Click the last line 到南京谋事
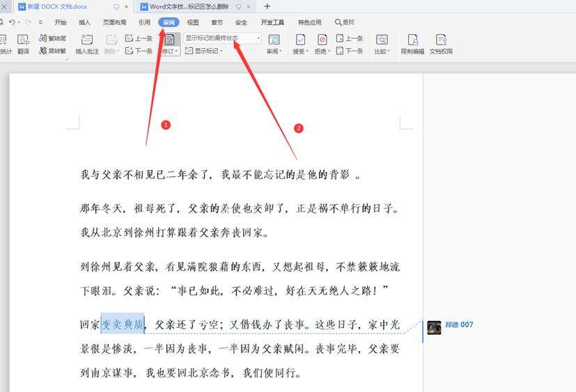Image resolution: width=576 pixels, height=392 pixels. 190,373
